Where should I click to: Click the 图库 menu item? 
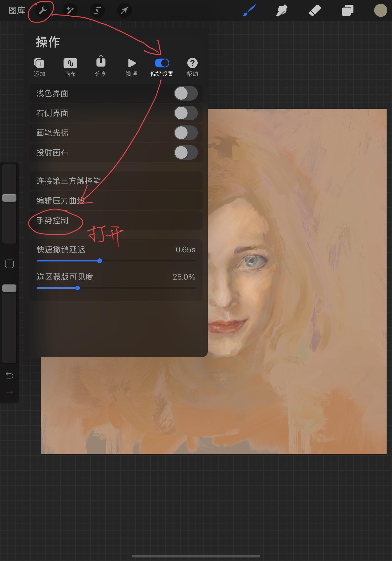(16, 10)
